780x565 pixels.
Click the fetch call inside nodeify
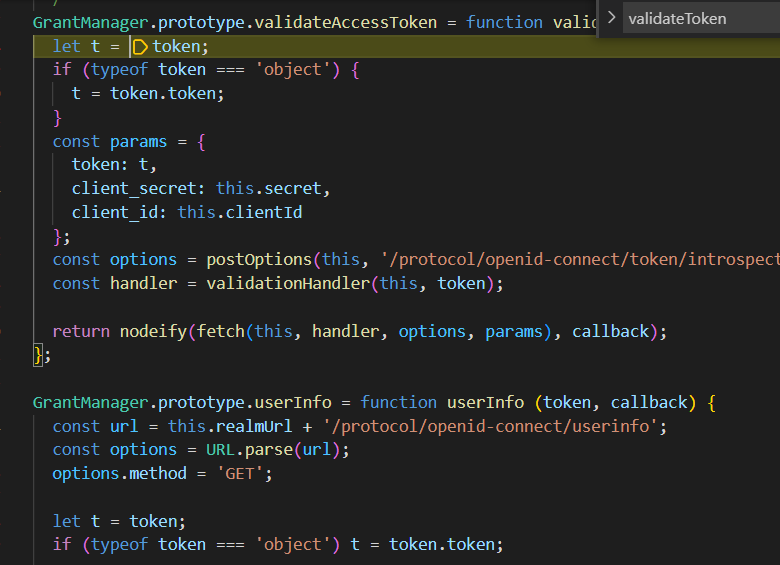point(221,331)
